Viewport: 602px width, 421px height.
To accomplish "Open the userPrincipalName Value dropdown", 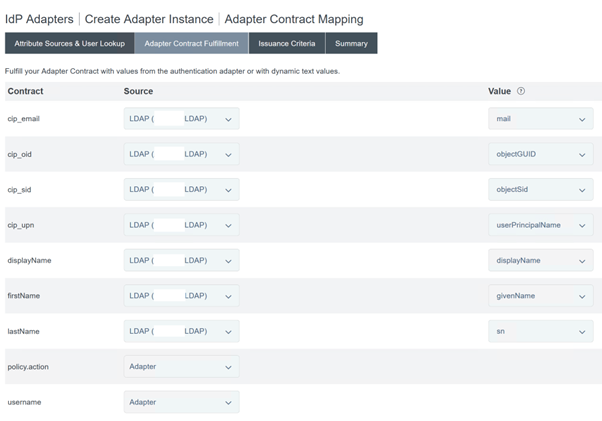I will tap(541, 225).
